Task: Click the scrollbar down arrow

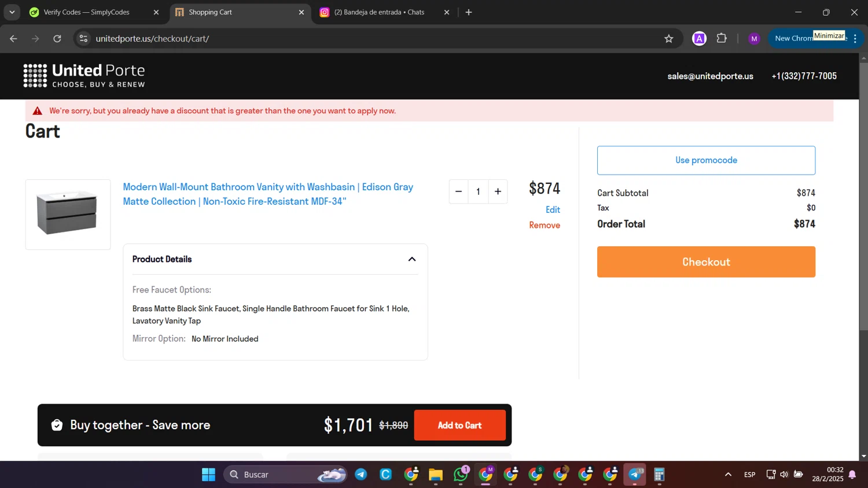Action: point(863,456)
